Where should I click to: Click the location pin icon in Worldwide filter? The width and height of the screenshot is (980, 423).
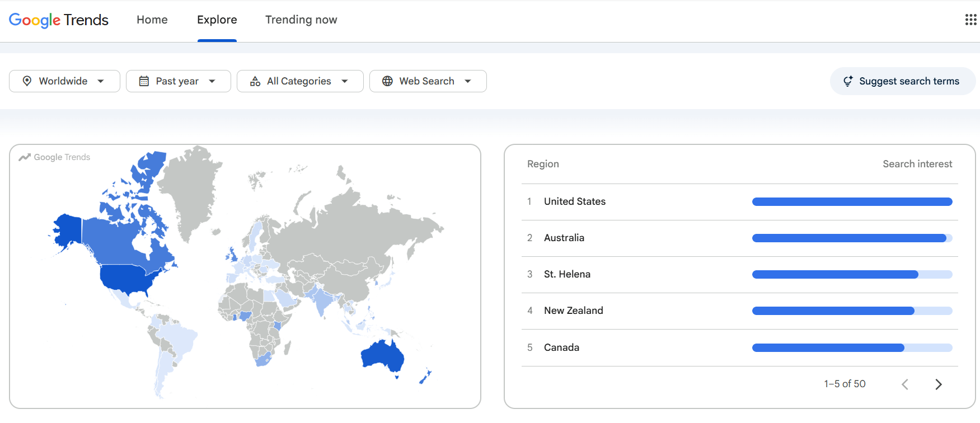point(27,81)
